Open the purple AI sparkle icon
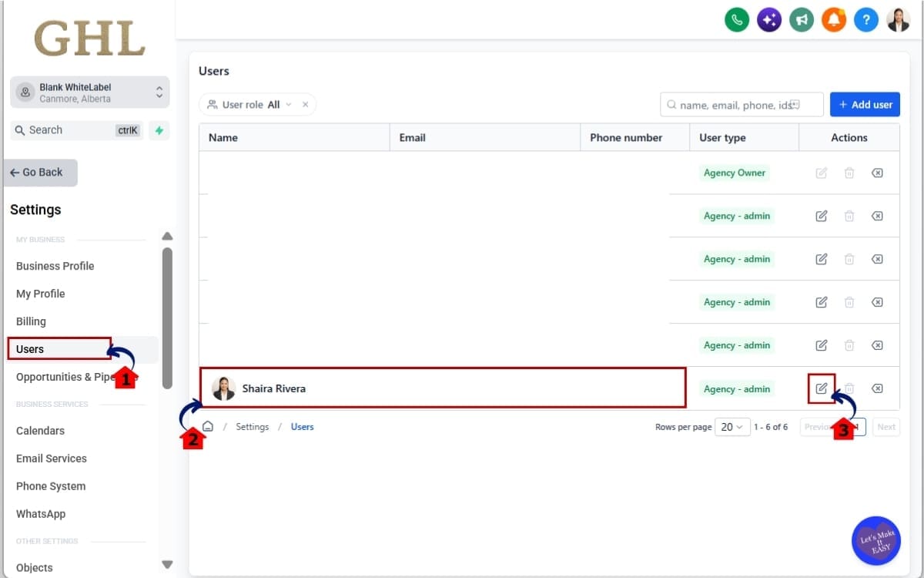The height and width of the screenshot is (578, 924). click(769, 20)
